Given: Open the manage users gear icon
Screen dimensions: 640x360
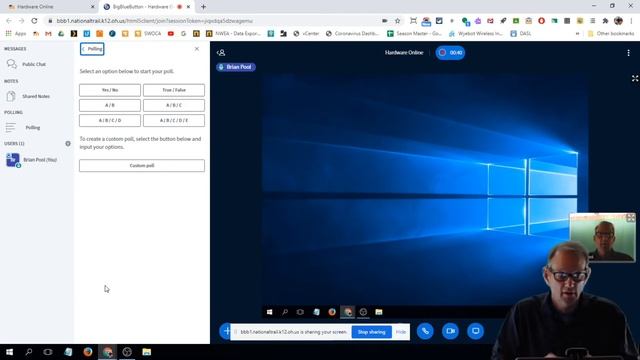Looking at the screenshot, I should point(68,144).
